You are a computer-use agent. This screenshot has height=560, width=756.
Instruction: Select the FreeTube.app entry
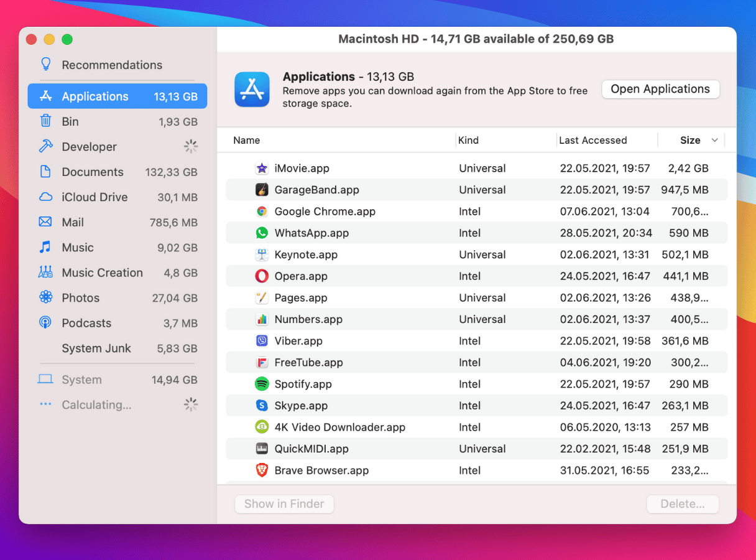(x=309, y=362)
